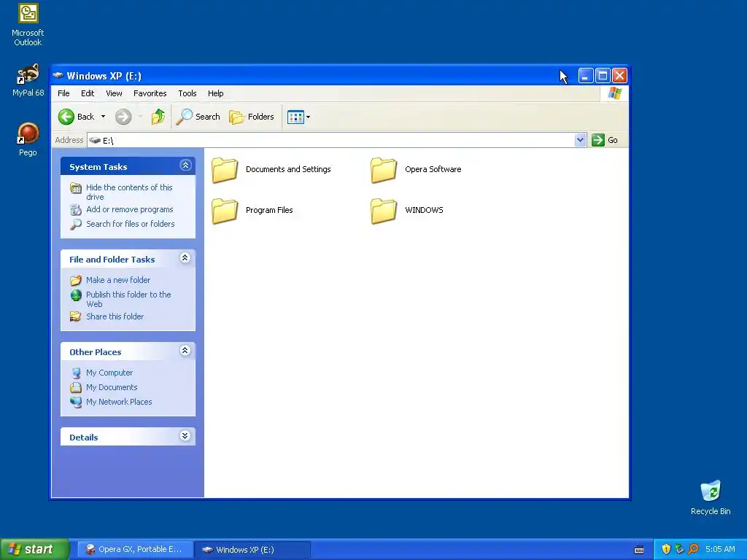Click the Windows XP (E:) taskbar button

click(x=252, y=550)
